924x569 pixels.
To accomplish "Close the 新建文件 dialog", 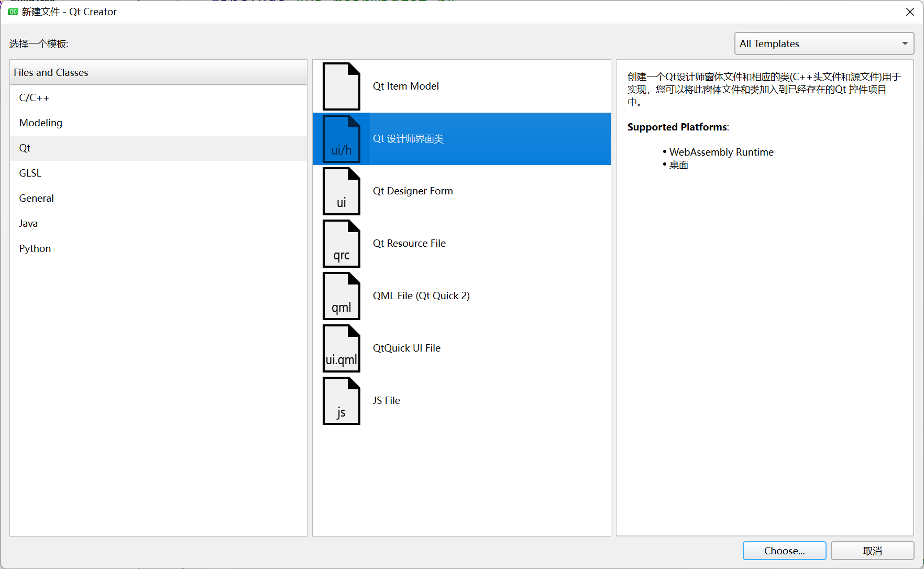I will coord(910,12).
